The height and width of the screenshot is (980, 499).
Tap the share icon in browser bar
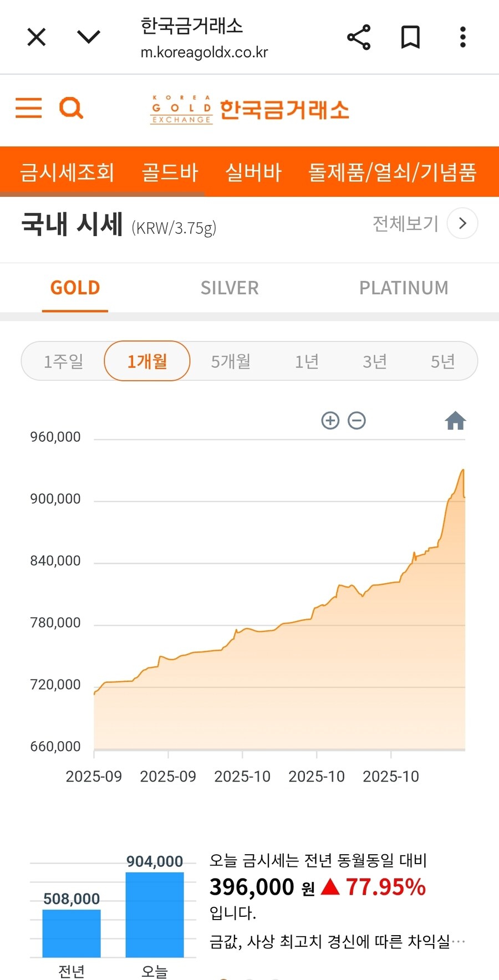click(x=359, y=37)
